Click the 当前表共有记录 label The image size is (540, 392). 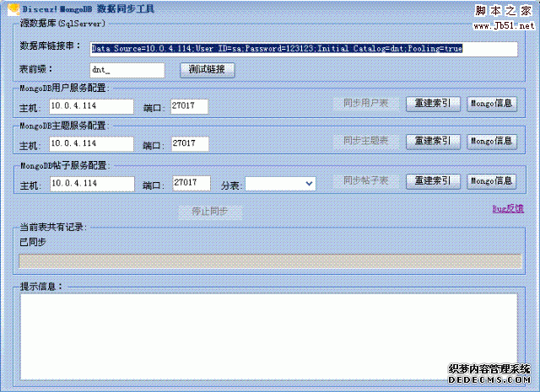pos(53,227)
